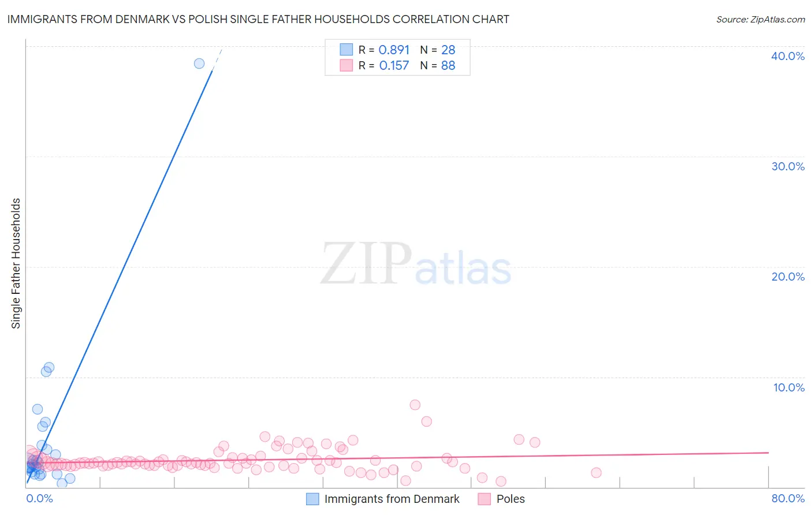This screenshot has height=515, width=812.
Task: Click the blue swatch beside R = 0.891
Action: (x=346, y=50)
